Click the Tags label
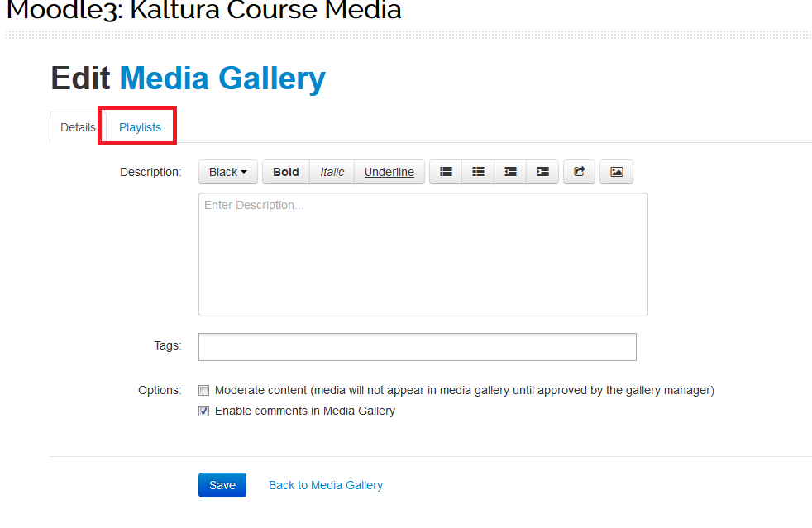812x528 pixels. pos(168,345)
